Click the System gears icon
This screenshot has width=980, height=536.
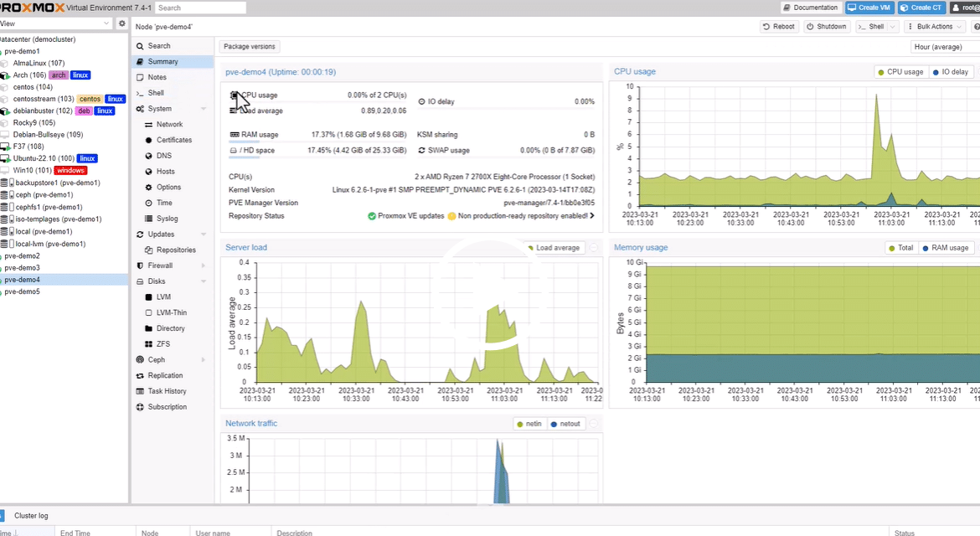pyautogui.click(x=140, y=109)
